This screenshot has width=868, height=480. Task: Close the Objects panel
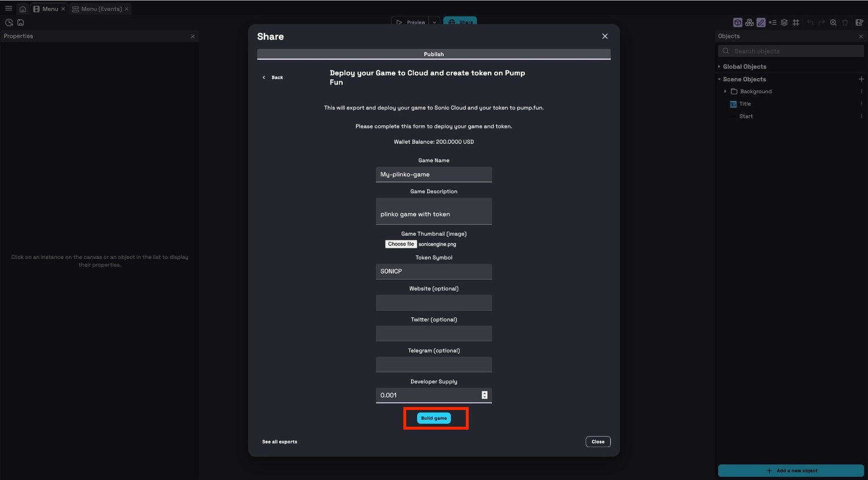(861, 36)
